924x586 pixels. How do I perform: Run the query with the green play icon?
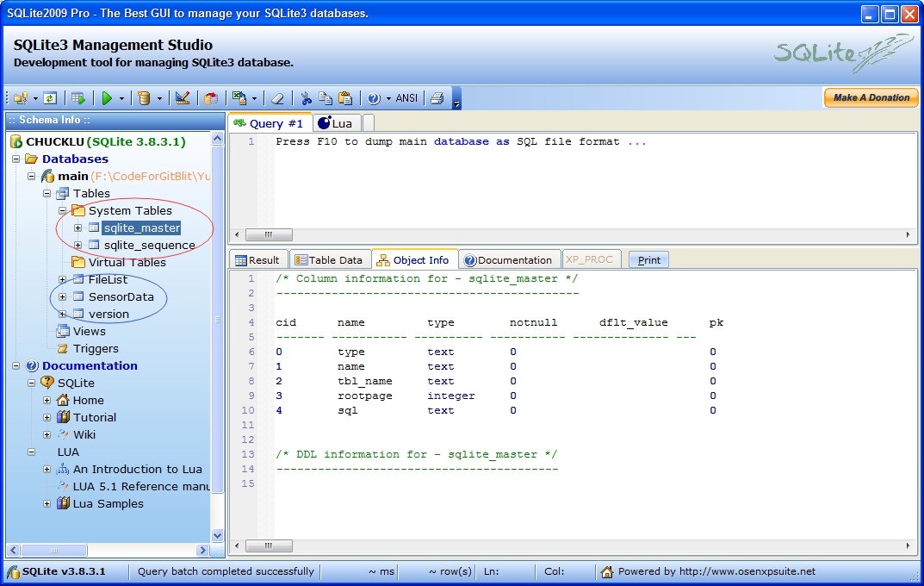click(x=107, y=98)
